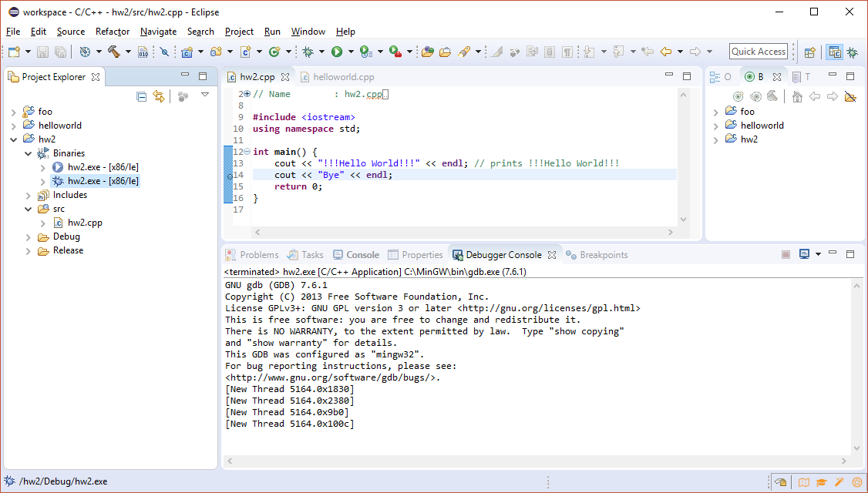Open the Refactor menu
This screenshot has height=493, width=868.
[113, 32]
